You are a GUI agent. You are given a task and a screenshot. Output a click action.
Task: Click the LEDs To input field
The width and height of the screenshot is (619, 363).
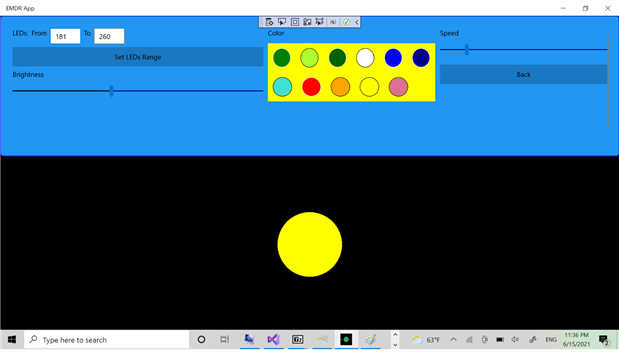[109, 36]
